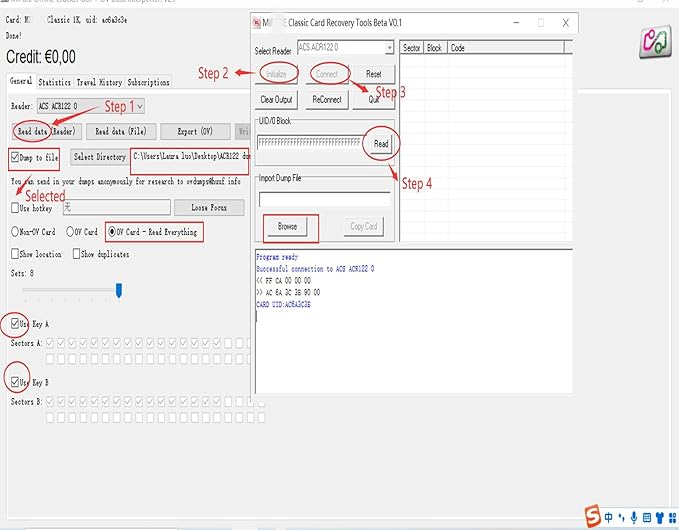Open the Travel History tab

pos(99,82)
